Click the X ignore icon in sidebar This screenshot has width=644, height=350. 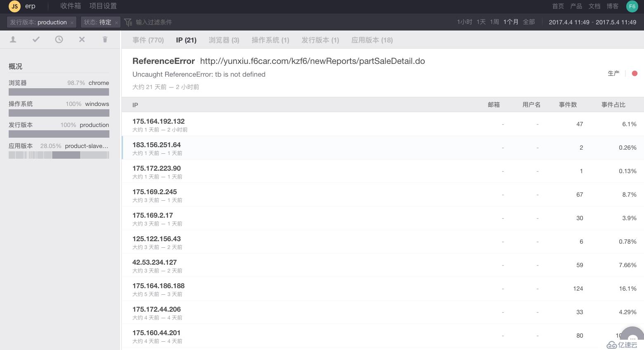[x=82, y=40]
